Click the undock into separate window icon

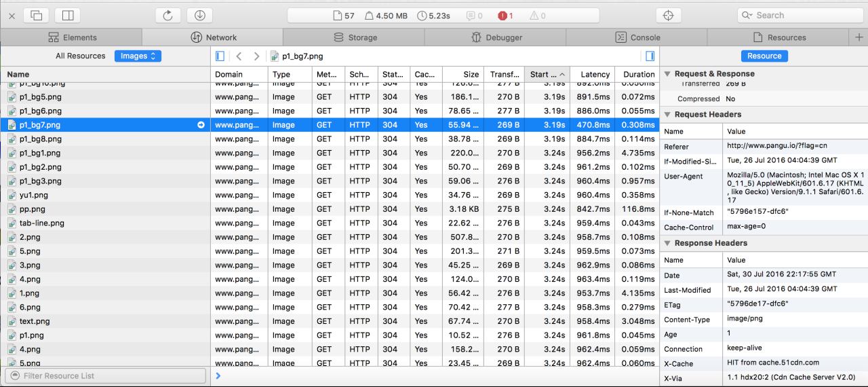click(x=37, y=15)
